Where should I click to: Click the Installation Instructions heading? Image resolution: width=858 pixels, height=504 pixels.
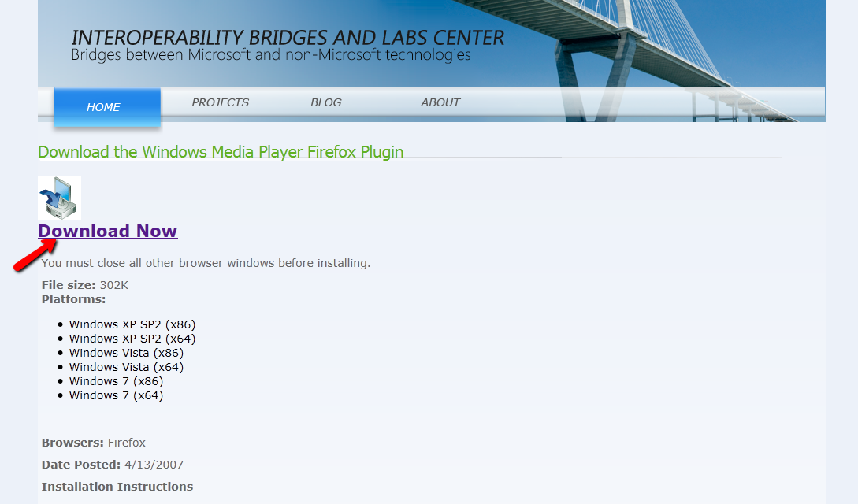117,487
